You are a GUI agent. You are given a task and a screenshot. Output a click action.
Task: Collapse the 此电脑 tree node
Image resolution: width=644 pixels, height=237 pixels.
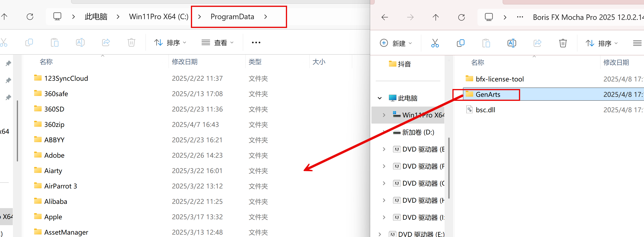379,98
